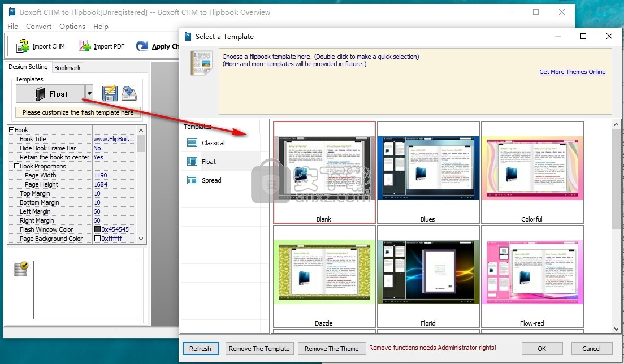Select the Dazzle template thumbnail
This screenshot has height=364, width=624.
(x=324, y=276)
